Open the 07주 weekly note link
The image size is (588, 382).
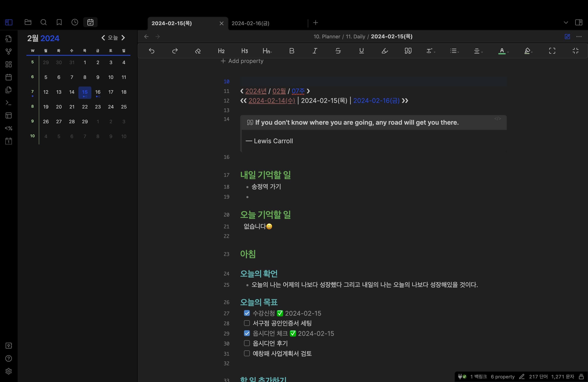point(298,91)
